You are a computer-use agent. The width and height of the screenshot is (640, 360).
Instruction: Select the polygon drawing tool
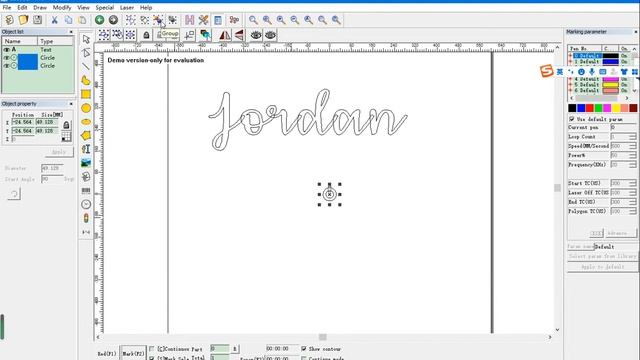(86, 135)
